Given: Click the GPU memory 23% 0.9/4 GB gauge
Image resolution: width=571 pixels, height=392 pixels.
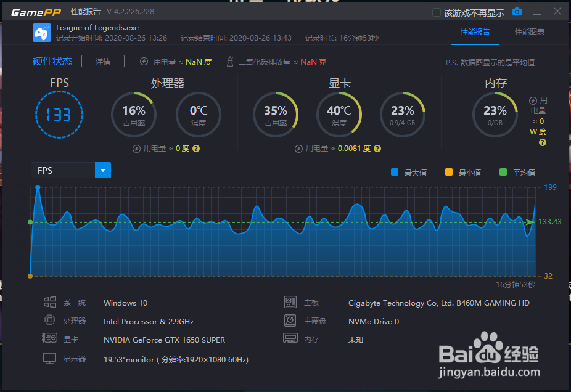Looking at the screenshot, I should pos(403,115).
